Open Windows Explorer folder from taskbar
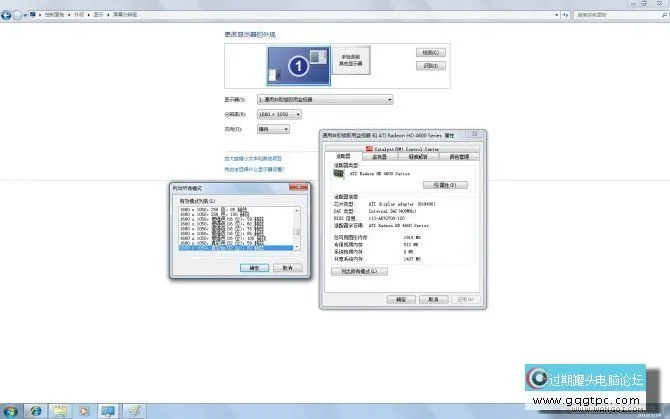Screen dimensions: 670x419 click(x=60, y=411)
